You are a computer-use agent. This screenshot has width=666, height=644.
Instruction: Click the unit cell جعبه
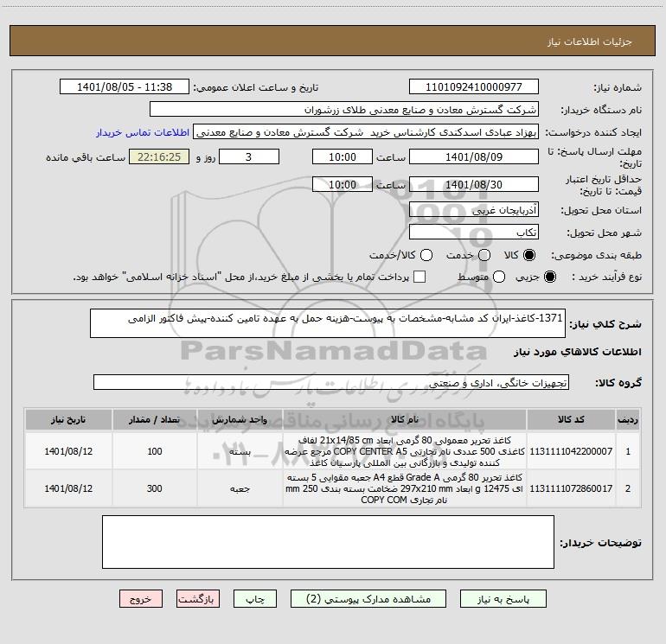pos(240,488)
